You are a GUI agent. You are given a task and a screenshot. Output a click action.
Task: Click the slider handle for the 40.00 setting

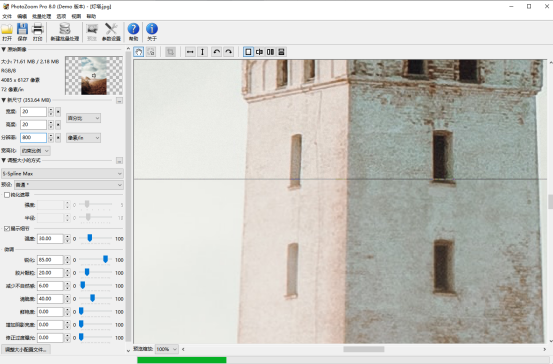[x=92, y=298]
